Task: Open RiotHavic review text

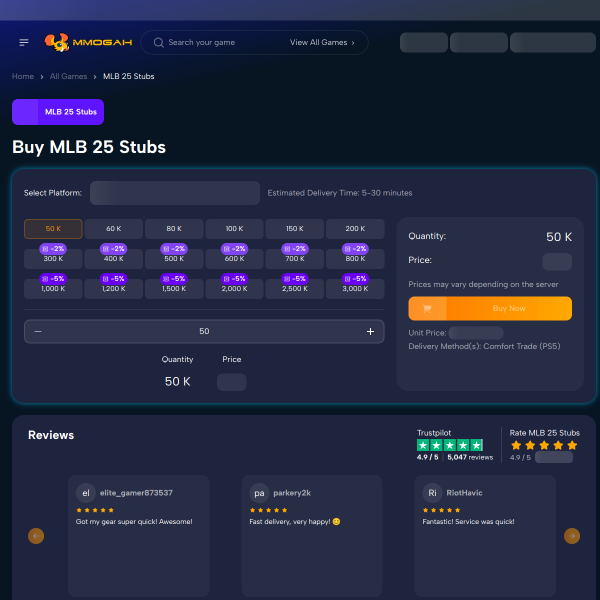Action: click(x=468, y=522)
